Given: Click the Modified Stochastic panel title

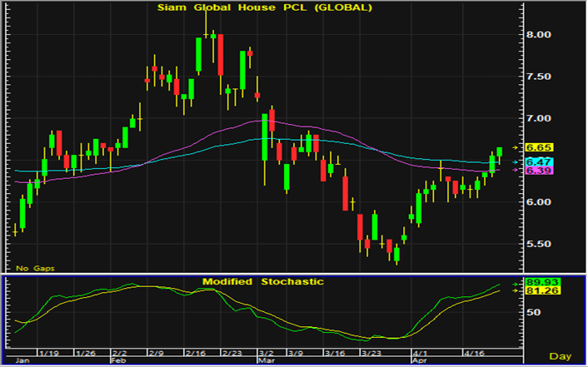Looking at the screenshot, I should point(263,282).
